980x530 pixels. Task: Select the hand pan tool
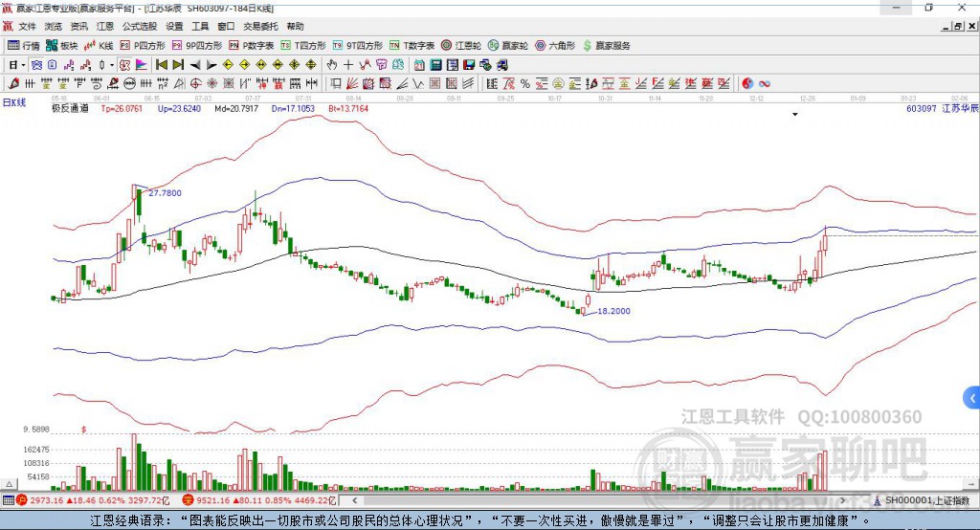(x=332, y=65)
